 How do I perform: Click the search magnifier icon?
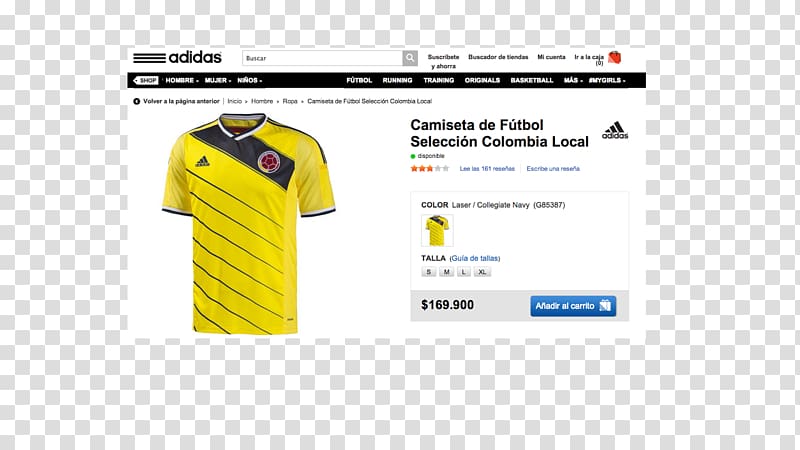click(x=410, y=58)
